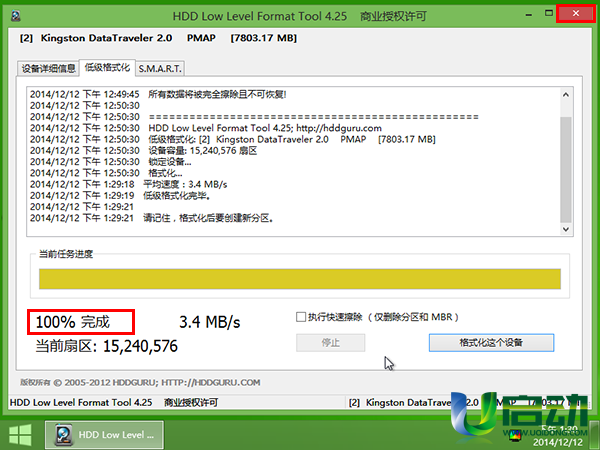600x450 pixels.
Task: Close the HDD Low Level Format window
Action: (576, 14)
